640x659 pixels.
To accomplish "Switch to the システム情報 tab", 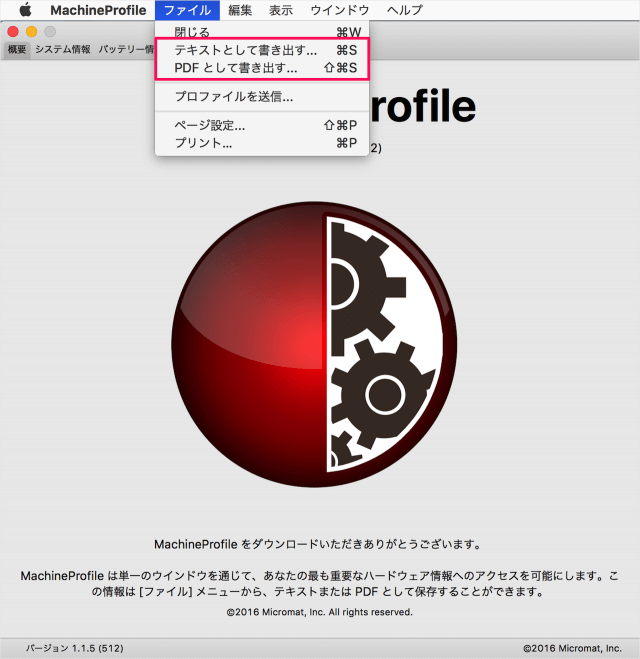I will click(62, 49).
